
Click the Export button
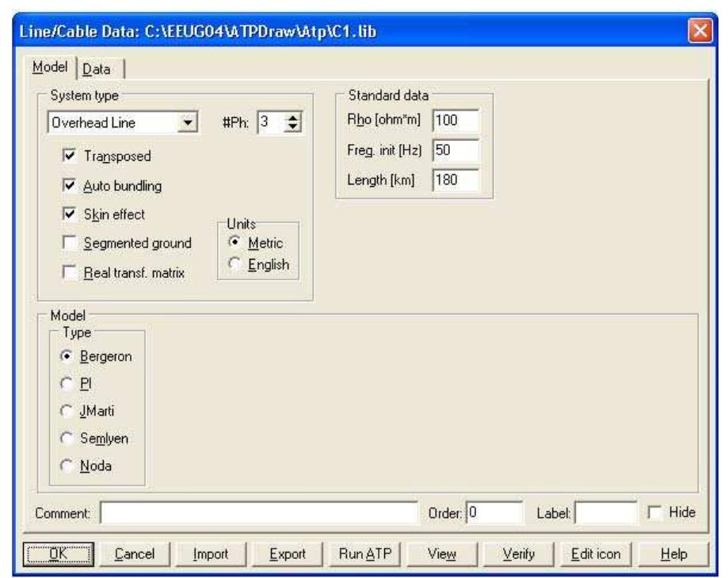(288, 554)
